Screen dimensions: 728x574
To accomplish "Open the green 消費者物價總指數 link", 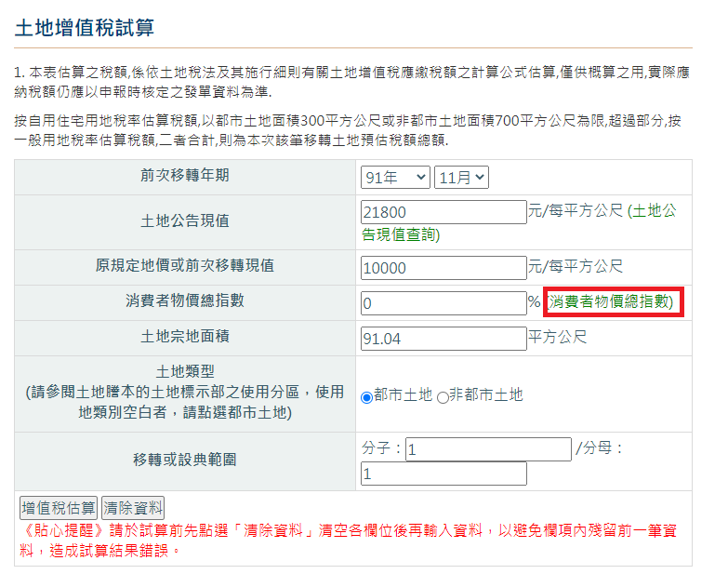I will tap(611, 302).
